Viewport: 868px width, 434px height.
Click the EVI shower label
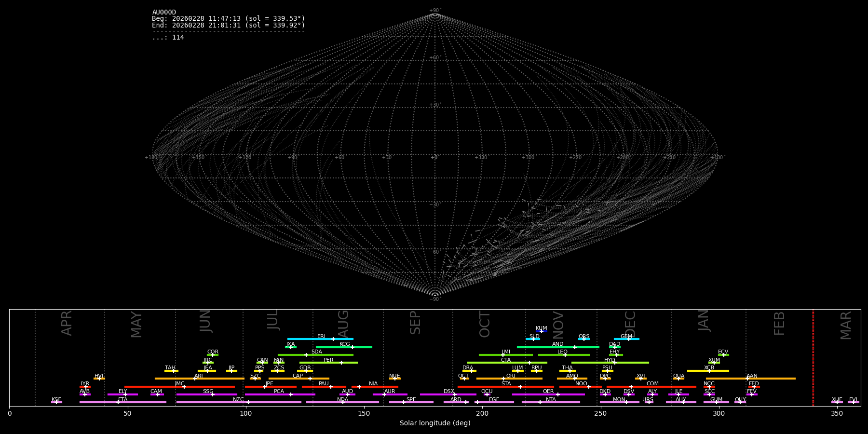pos(853,400)
